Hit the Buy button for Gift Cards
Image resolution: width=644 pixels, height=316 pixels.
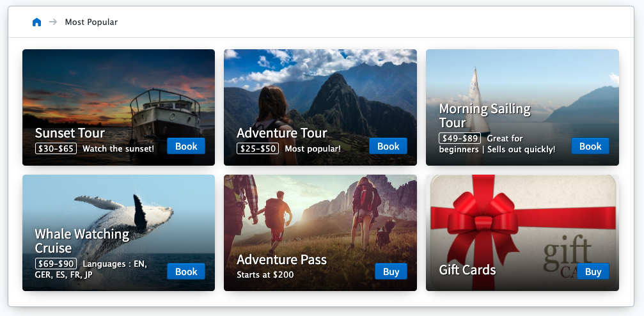[593, 272]
